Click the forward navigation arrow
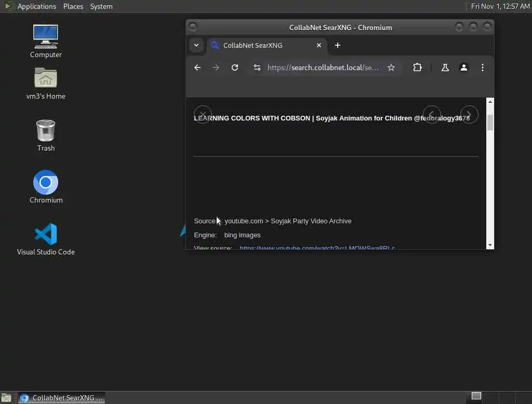The height and width of the screenshot is (404, 532). coord(216,68)
